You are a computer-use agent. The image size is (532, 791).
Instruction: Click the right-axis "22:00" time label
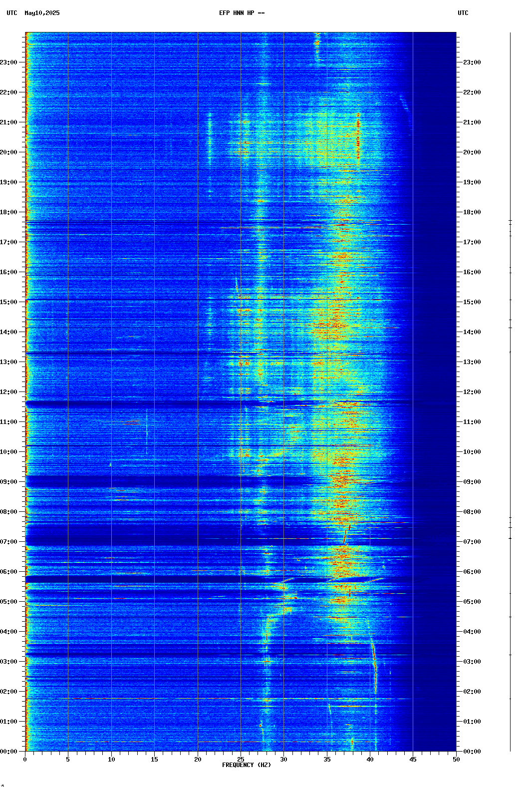point(472,92)
